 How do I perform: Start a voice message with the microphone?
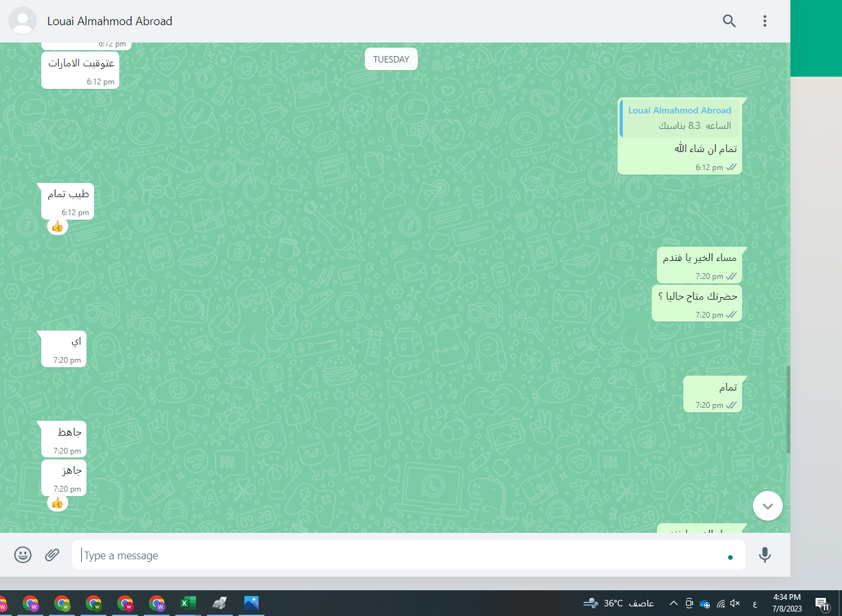(x=765, y=555)
